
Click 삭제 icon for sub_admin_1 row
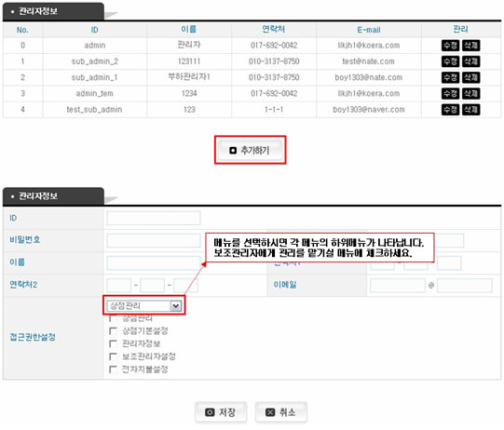(470, 77)
